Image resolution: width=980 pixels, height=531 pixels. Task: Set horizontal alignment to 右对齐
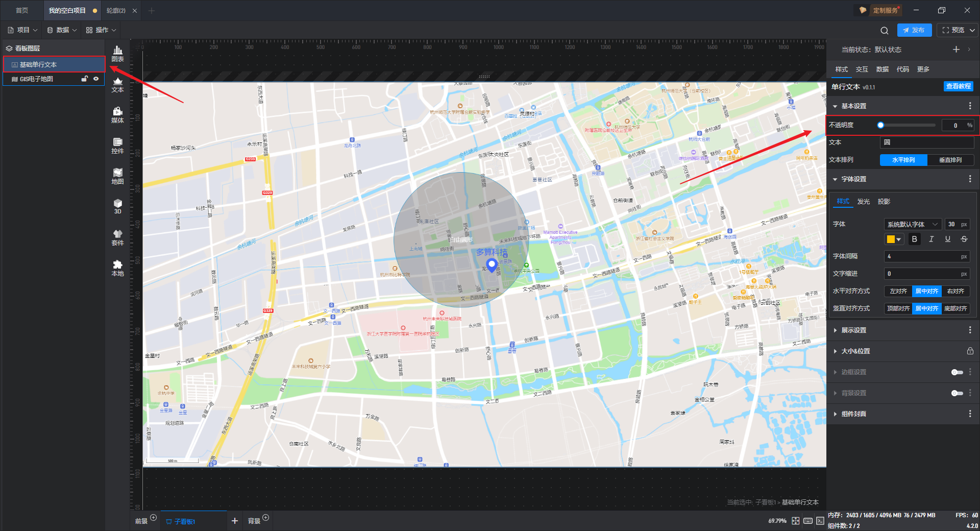[x=955, y=291]
